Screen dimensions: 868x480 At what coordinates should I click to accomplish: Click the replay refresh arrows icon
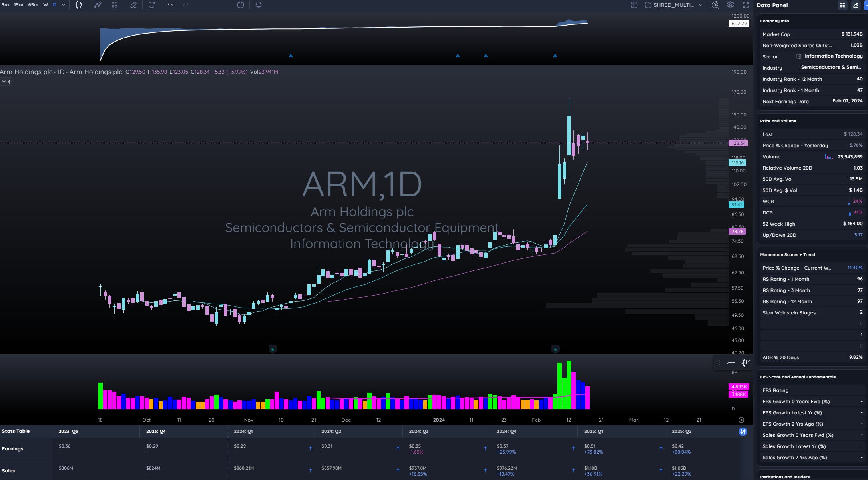pos(152,5)
